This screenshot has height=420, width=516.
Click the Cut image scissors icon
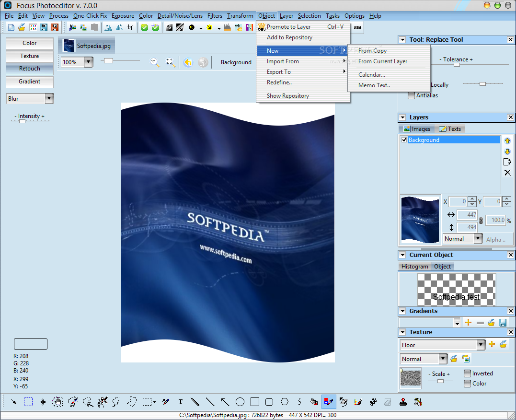[x=72, y=27]
